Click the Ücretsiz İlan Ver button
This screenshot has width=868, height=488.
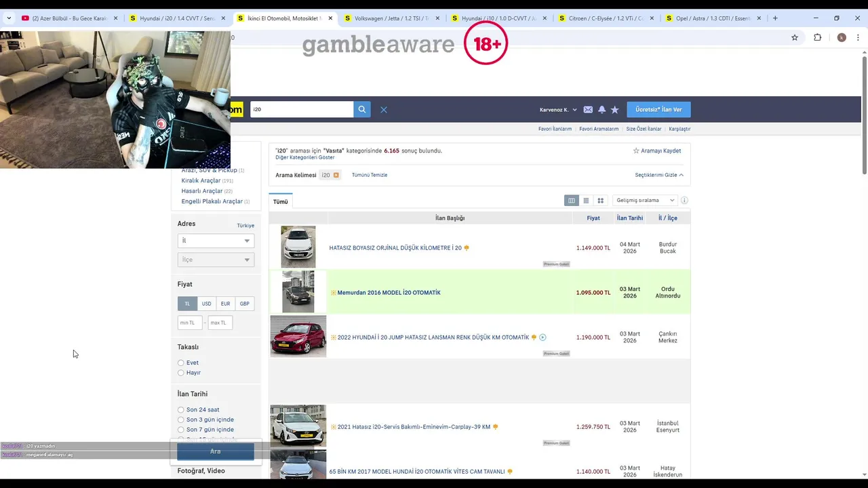658,109
